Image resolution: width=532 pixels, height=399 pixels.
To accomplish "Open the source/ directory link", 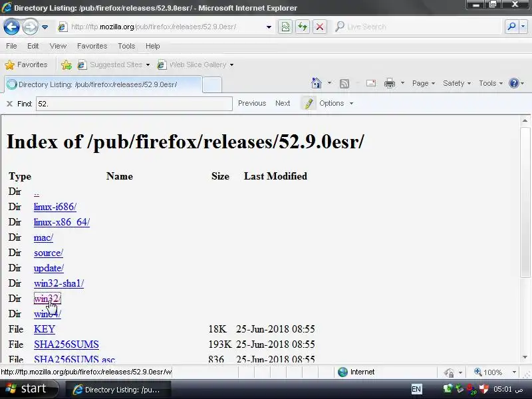I will pyautogui.click(x=49, y=253).
